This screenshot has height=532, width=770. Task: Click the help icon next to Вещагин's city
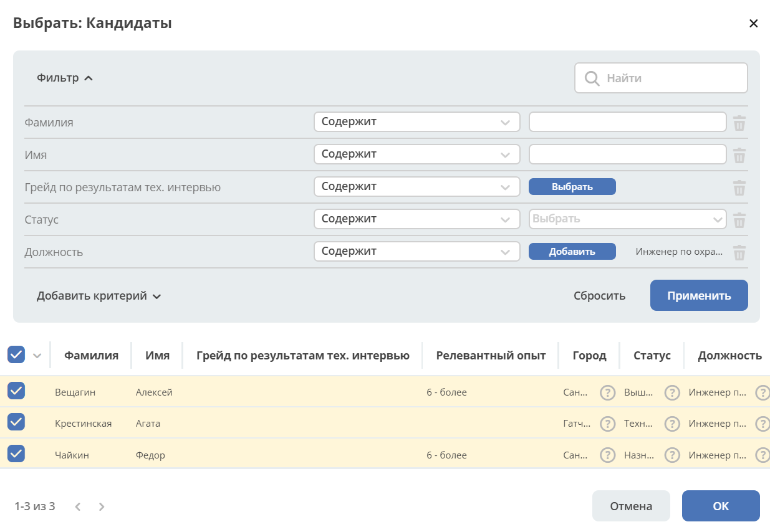point(607,392)
